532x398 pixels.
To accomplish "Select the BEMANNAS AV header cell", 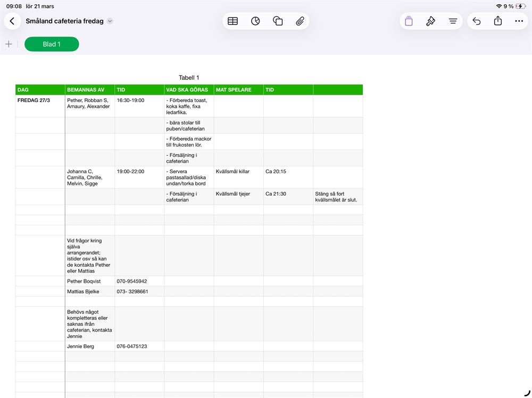I will (x=89, y=90).
